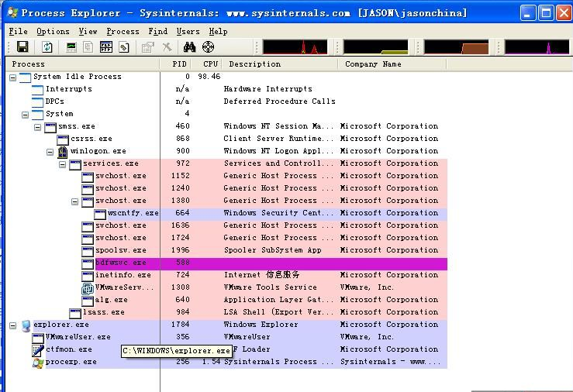Click the DLL/handle view toolbar icon
Image resolution: width=573 pixels, height=392 pixels.
tap(124, 47)
